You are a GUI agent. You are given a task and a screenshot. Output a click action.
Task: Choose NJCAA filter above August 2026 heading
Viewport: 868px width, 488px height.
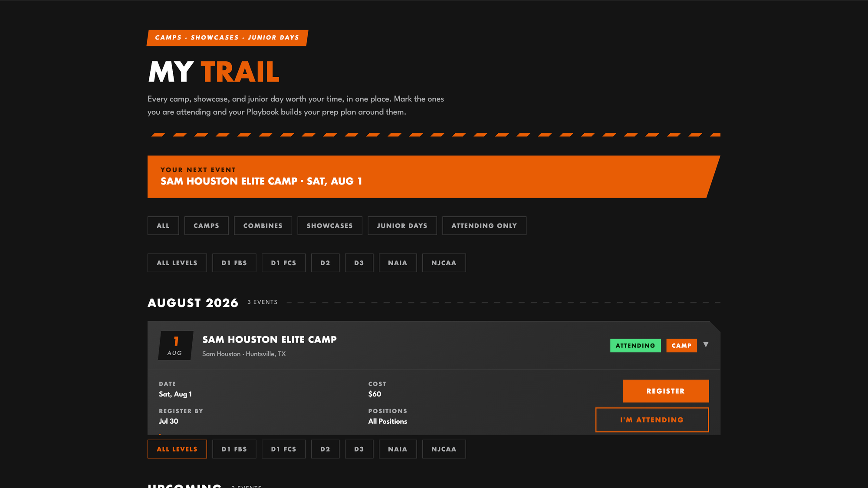click(x=444, y=263)
